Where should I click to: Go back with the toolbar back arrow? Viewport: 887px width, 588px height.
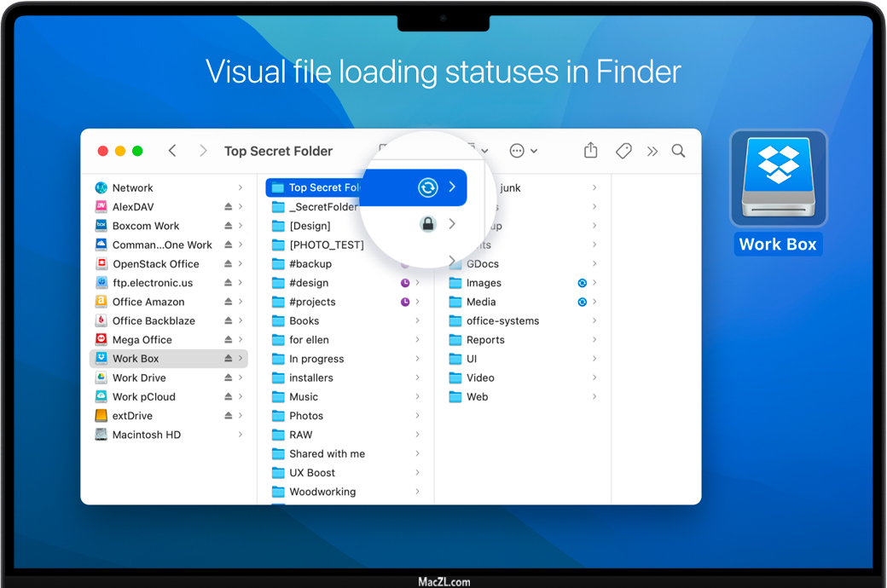(x=172, y=151)
